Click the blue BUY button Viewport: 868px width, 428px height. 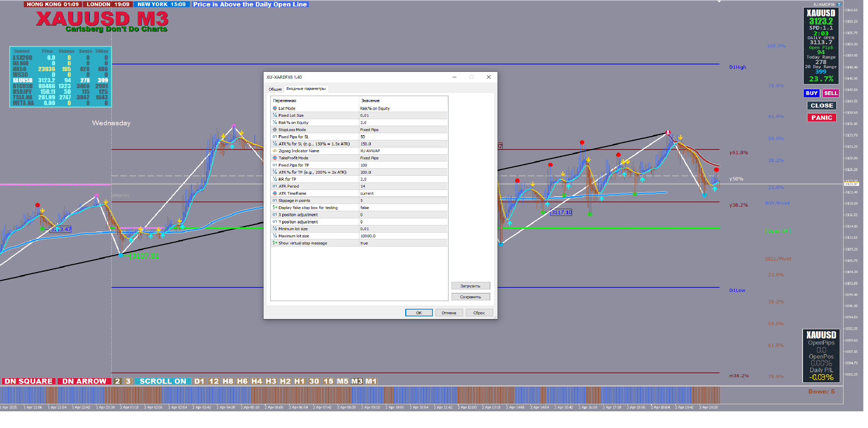[x=811, y=93]
